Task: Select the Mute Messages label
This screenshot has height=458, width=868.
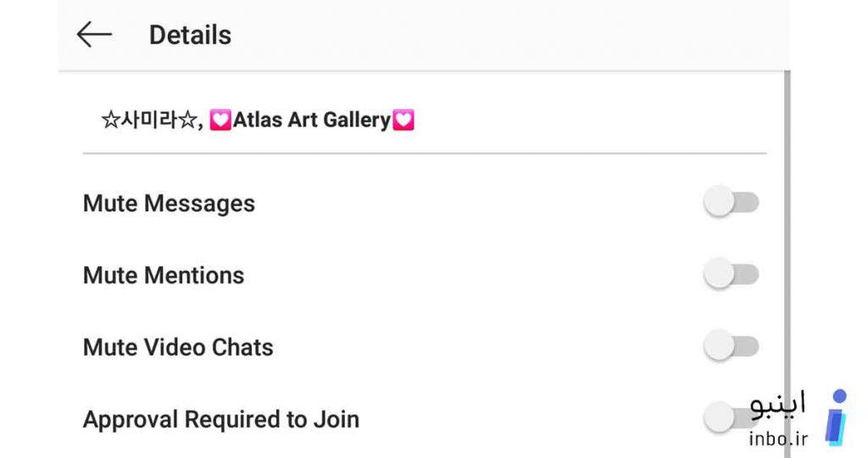Action: point(169,204)
